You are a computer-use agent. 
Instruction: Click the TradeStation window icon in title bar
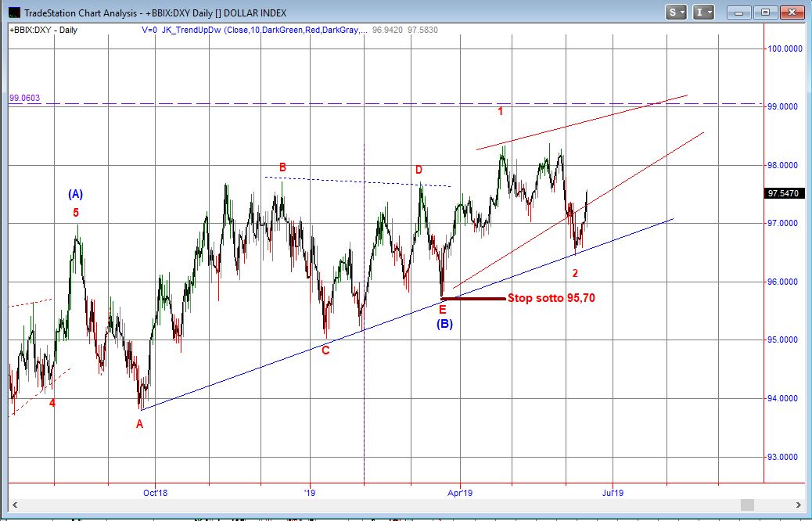pos(15,13)
